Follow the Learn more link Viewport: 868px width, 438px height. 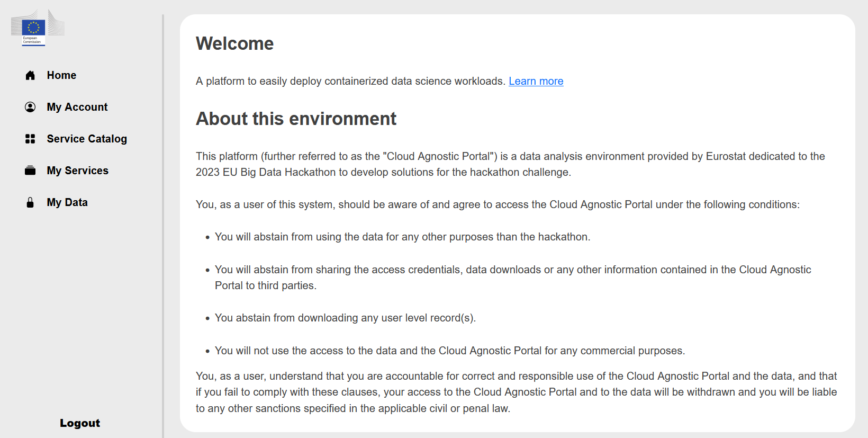(536, 81)
